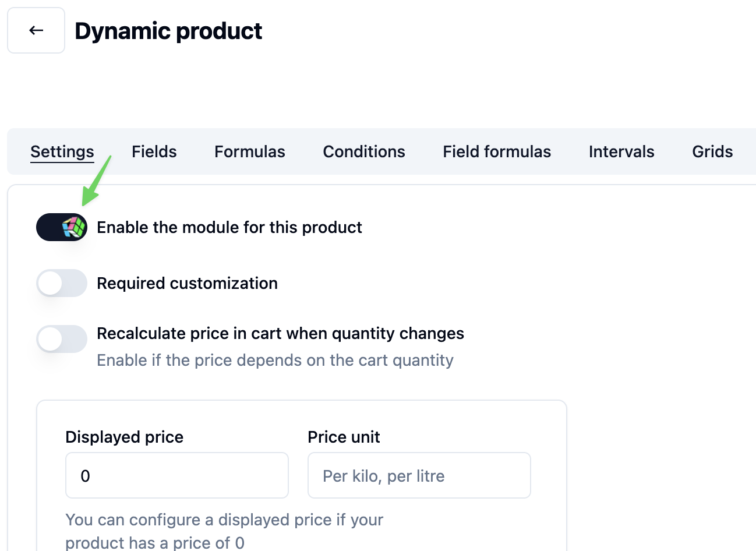Click the back button to exit Dynamic product
The image size is (756, 551).
pos(36,30)
